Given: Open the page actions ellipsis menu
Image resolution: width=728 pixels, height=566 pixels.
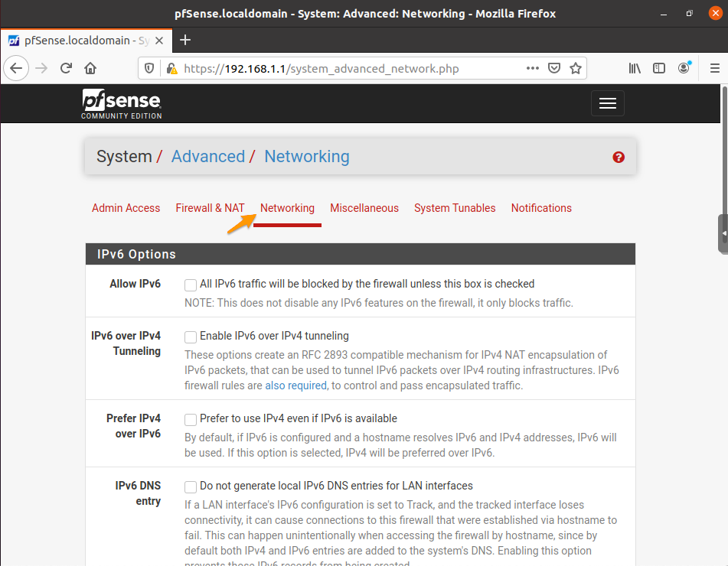Looking at the screenshot, I should point(532,68).
